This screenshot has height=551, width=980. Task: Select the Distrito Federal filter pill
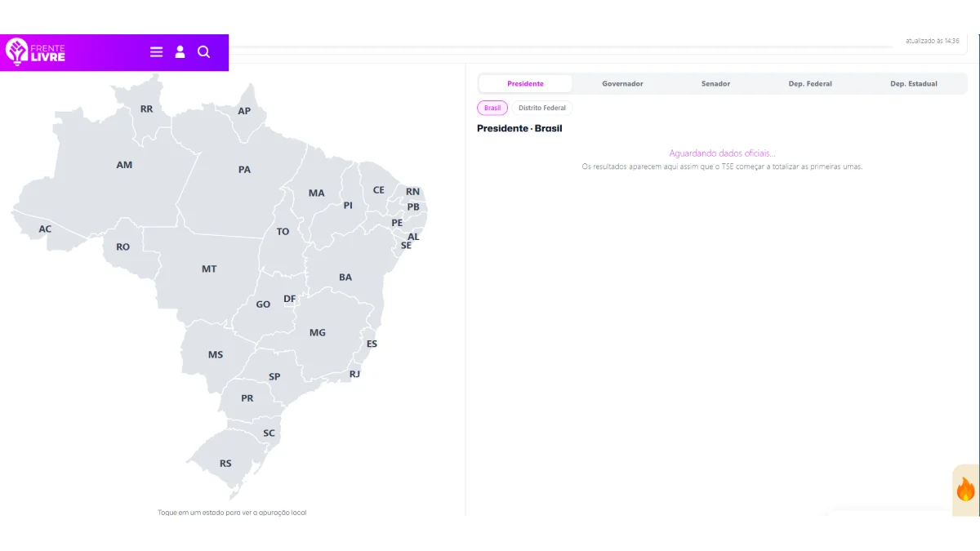tap(542, 108)
